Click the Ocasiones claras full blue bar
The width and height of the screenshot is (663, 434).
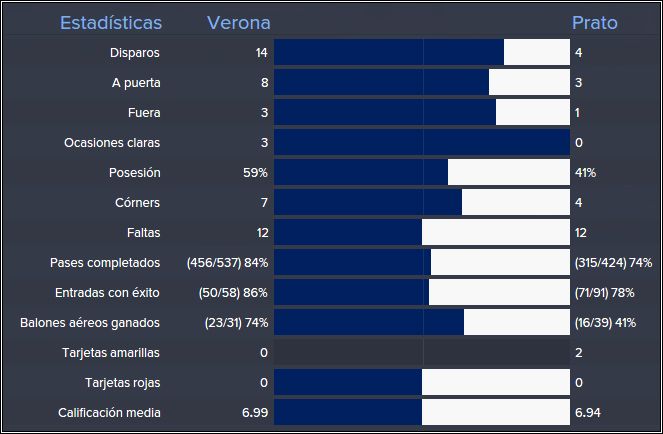[422, 143]
